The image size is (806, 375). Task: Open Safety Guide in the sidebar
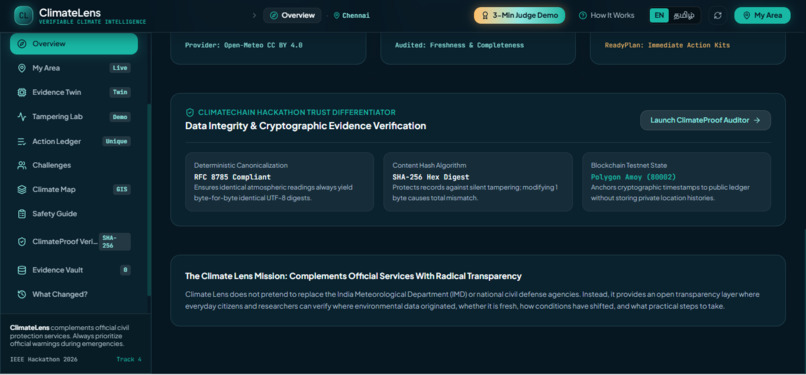[x=74, y=214]
